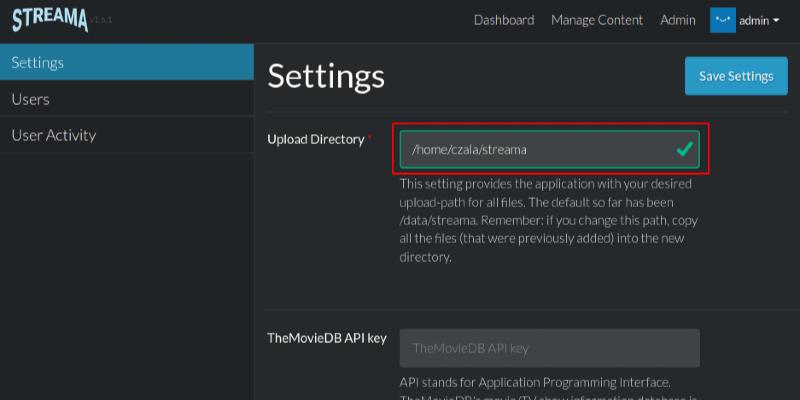The image size is (800, 400).
Task: Click the red required asterisk by Upload Directory
Action: coord(371,138)
